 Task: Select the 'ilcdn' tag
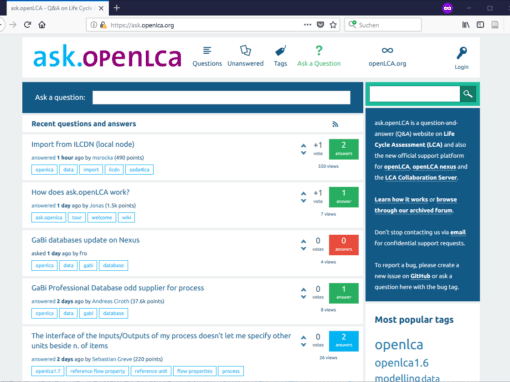tap(114, 170)
